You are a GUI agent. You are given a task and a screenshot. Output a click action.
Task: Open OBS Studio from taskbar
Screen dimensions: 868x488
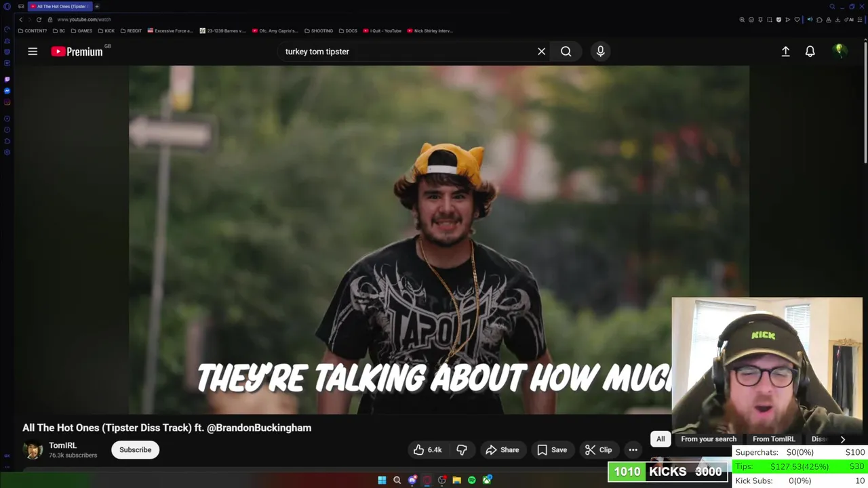click(442, 480)
